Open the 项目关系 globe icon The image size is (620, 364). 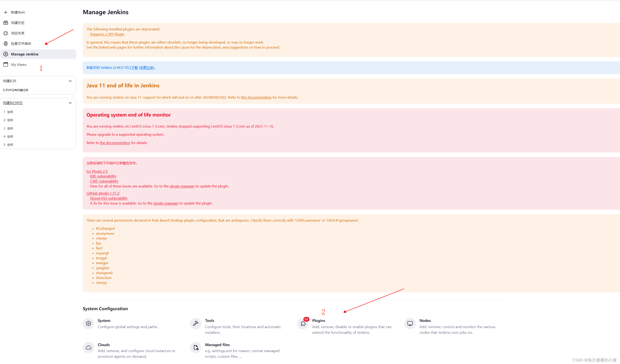pyautogui.click(x=6, y=33)
